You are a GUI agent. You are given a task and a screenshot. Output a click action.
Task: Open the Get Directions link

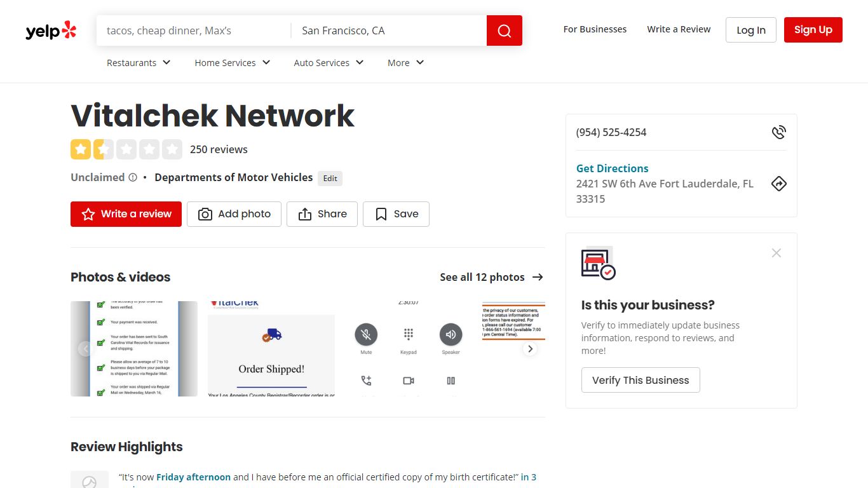[x=613, y=168]
